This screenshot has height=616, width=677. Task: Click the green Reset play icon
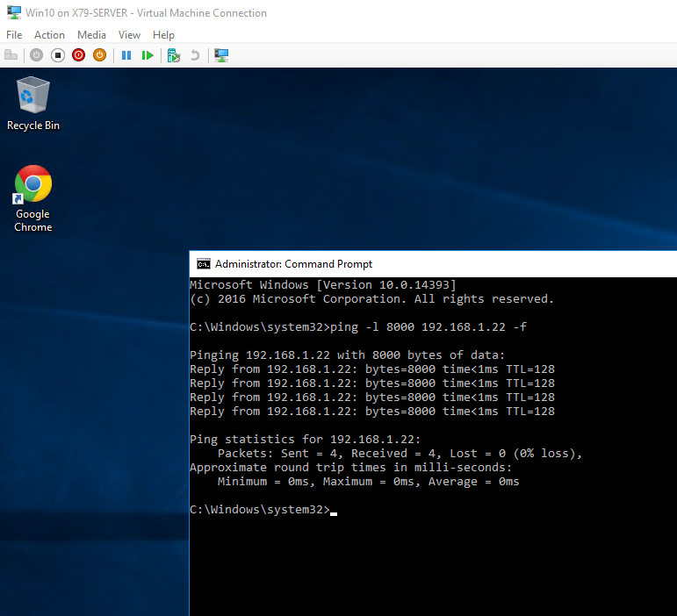pos(148,55)
